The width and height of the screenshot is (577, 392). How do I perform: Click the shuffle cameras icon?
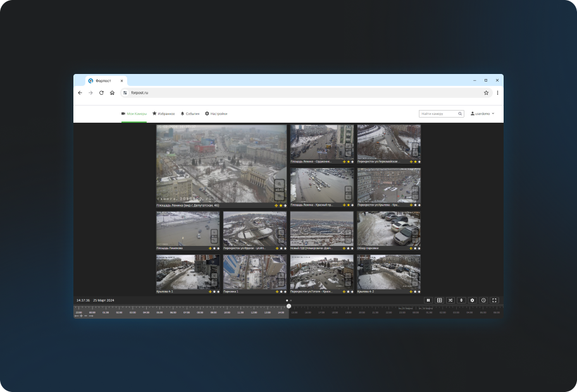coord(450,300)
